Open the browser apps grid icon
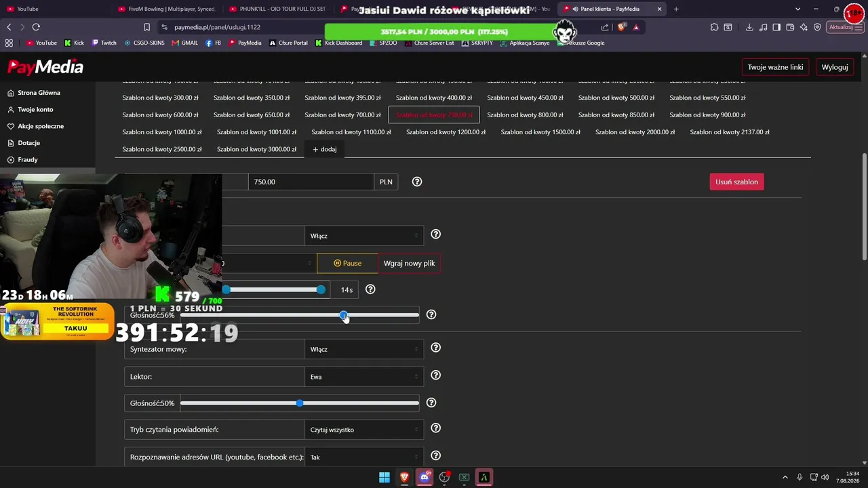Viewport: 868px width, 488px height. 9,43
